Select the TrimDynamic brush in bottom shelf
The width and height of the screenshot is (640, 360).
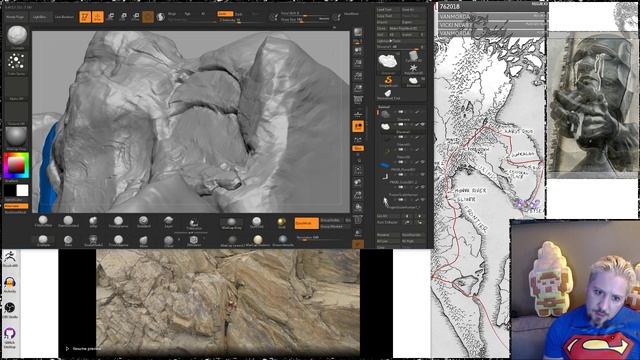click(x=118, y=222)
